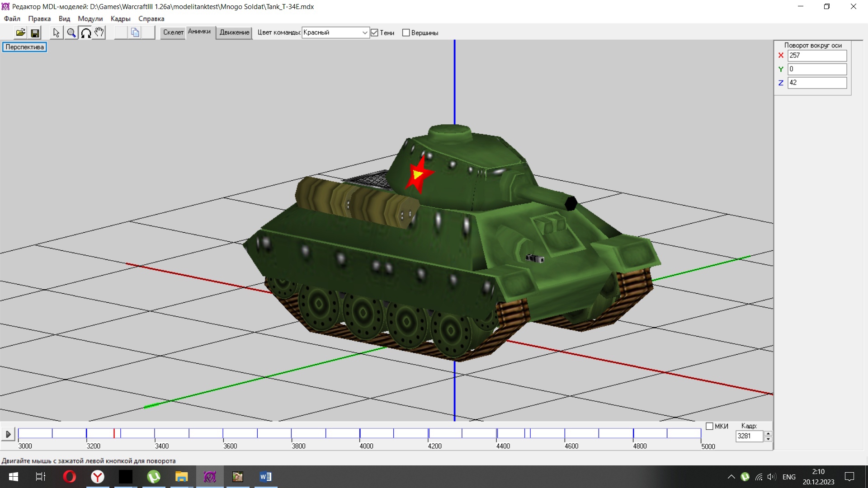Choose the rotate view tool
Viewport: 868px width, 488px height.
coord(85,33)
